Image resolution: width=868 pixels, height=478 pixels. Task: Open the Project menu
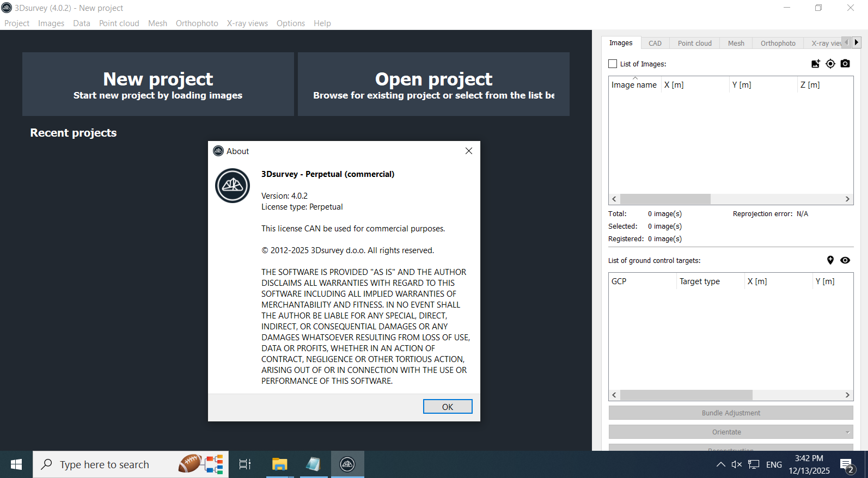tap(17, 23)
